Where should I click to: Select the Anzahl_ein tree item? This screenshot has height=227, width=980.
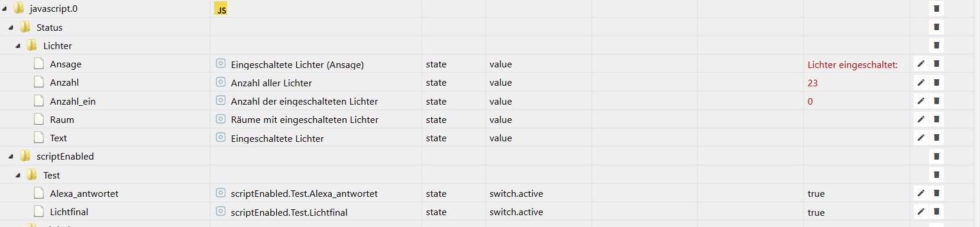[x=72, y=101]
